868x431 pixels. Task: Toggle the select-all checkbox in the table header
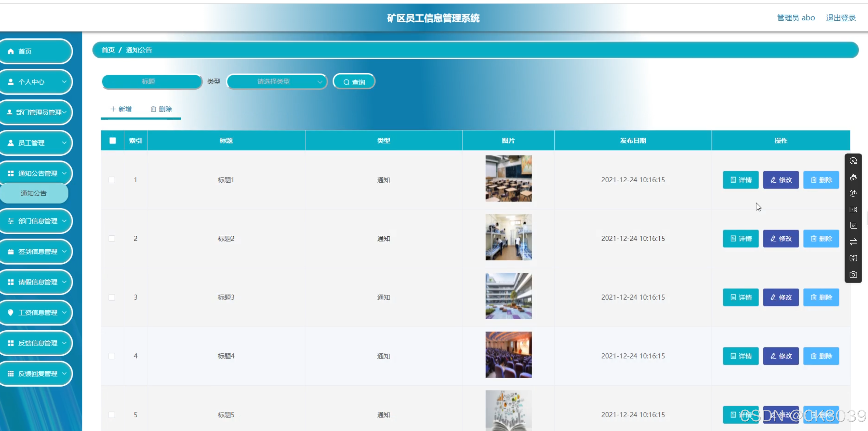point(113,141)
